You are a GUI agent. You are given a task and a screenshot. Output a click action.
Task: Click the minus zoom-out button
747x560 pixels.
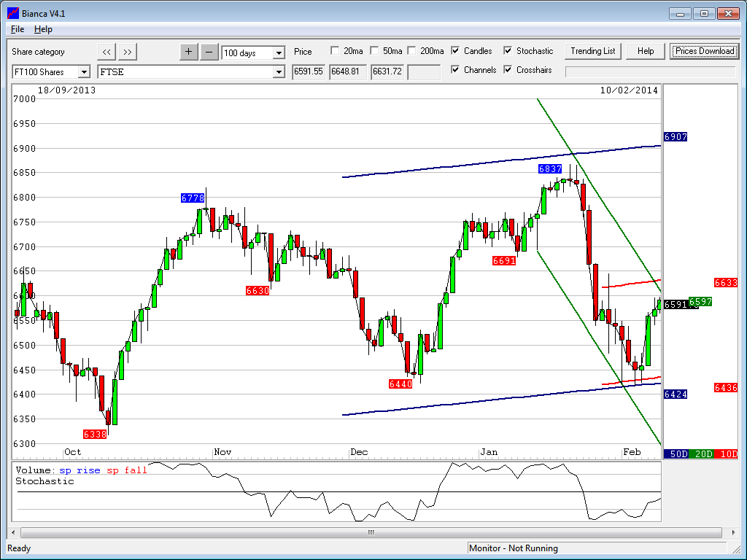click(x=209, y=52)
